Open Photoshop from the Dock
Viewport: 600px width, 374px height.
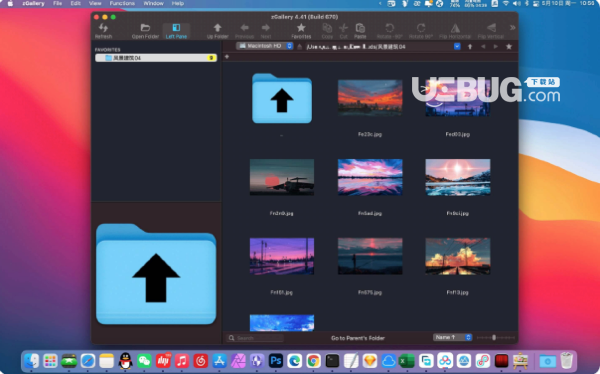[x=276, y=361]
